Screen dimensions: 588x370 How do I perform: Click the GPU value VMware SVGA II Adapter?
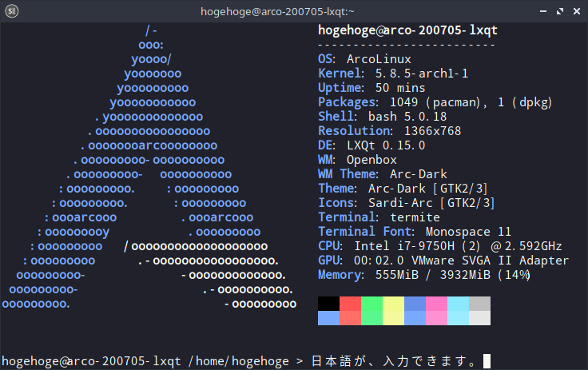pos(490,260)
